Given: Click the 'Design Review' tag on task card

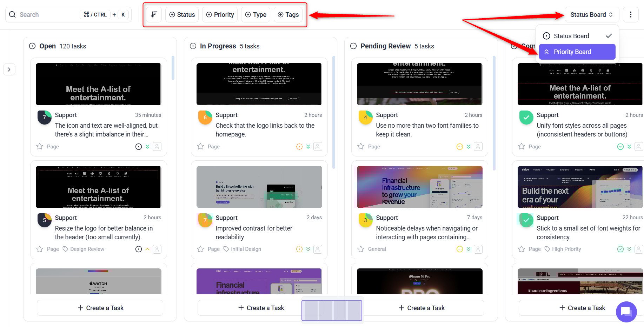Looking at the screenshot, I should pos(87,249).
